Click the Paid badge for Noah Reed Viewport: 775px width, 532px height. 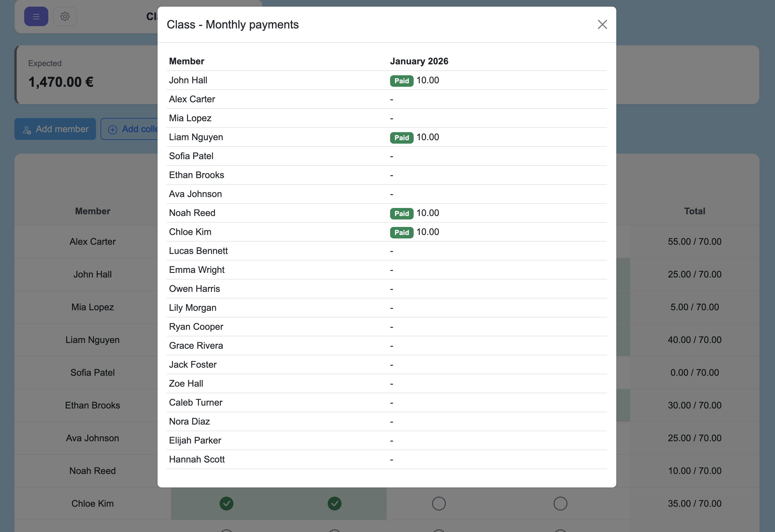click(x=402, y=213)
